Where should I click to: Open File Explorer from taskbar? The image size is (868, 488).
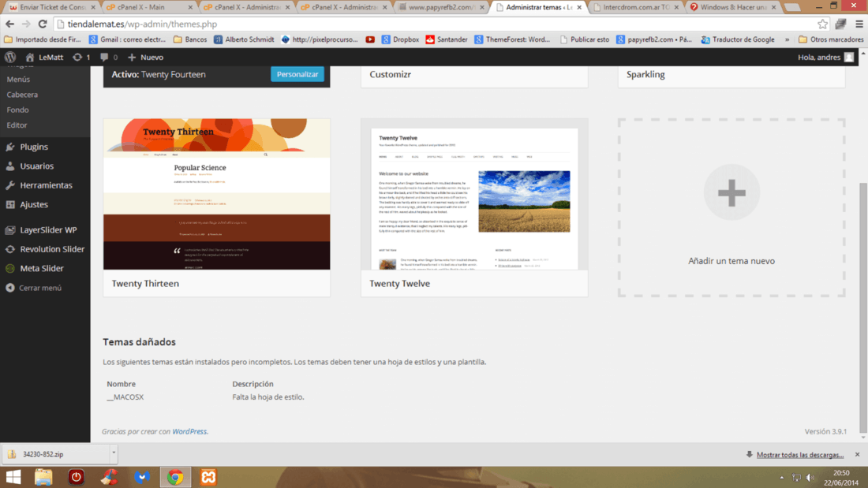[43, 477]
